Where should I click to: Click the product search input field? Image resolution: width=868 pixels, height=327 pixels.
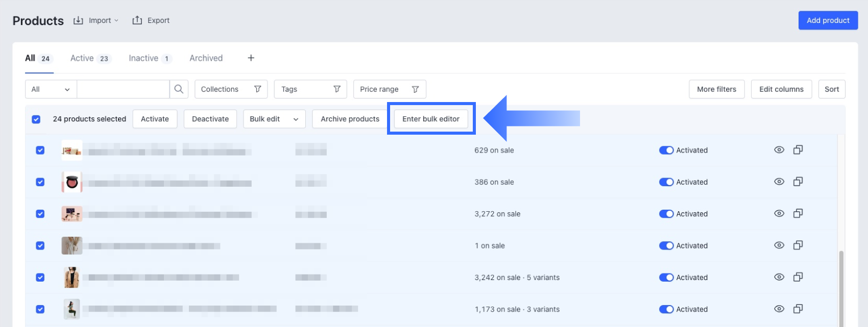tap(123, 89)
